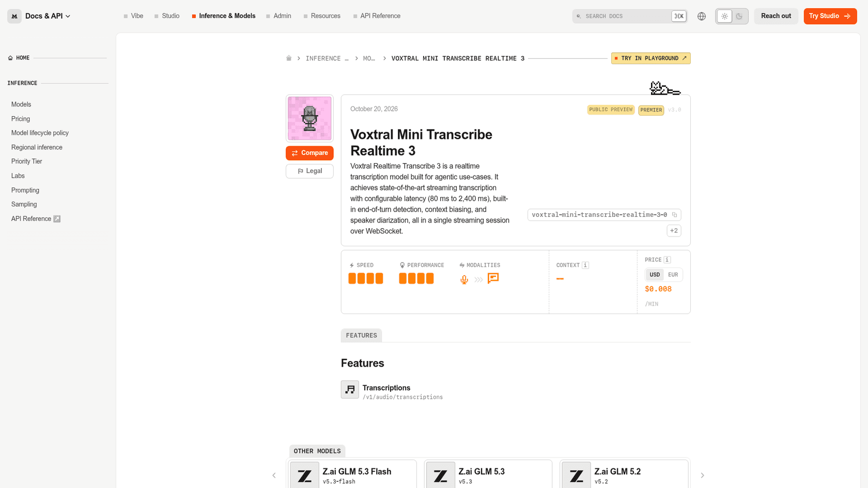
Task: Click the INFERENCE breadcrumb item
Action: point(327,58)
